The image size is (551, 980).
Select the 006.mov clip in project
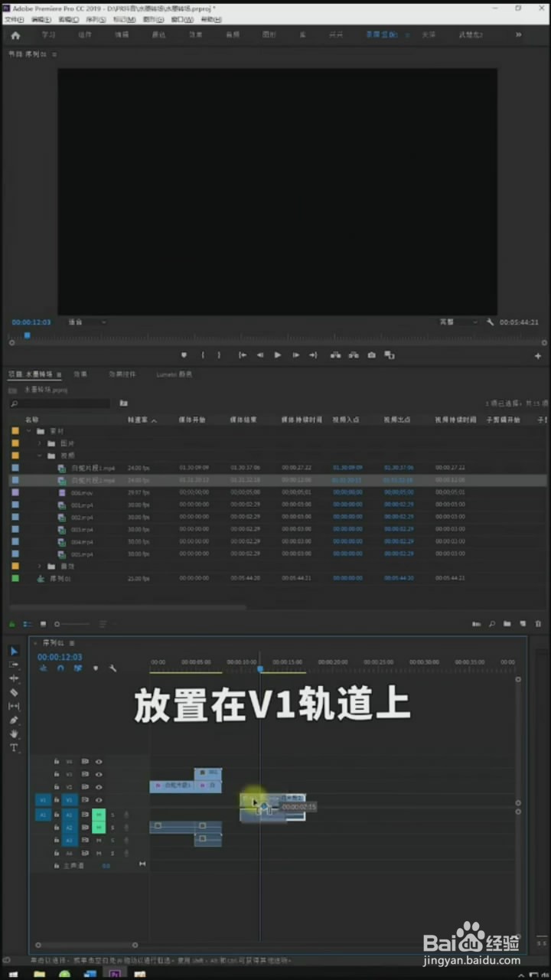coord(82,492)
